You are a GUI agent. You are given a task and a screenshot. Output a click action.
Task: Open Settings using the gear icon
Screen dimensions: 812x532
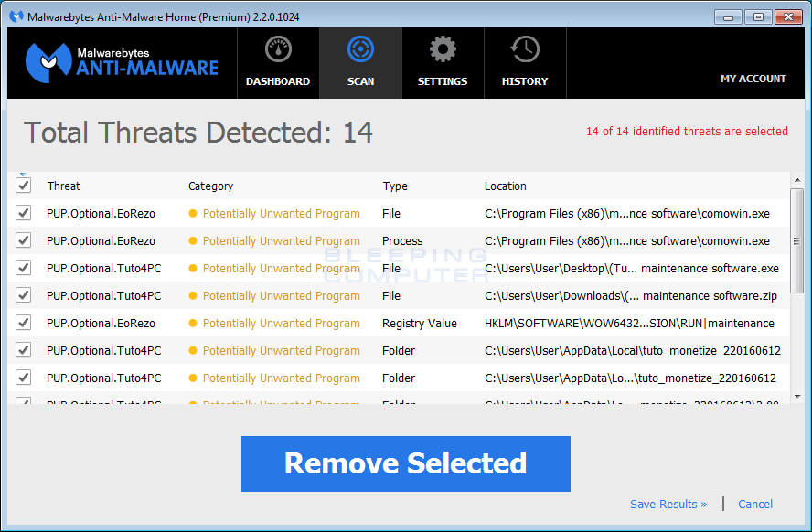[443, 48]
